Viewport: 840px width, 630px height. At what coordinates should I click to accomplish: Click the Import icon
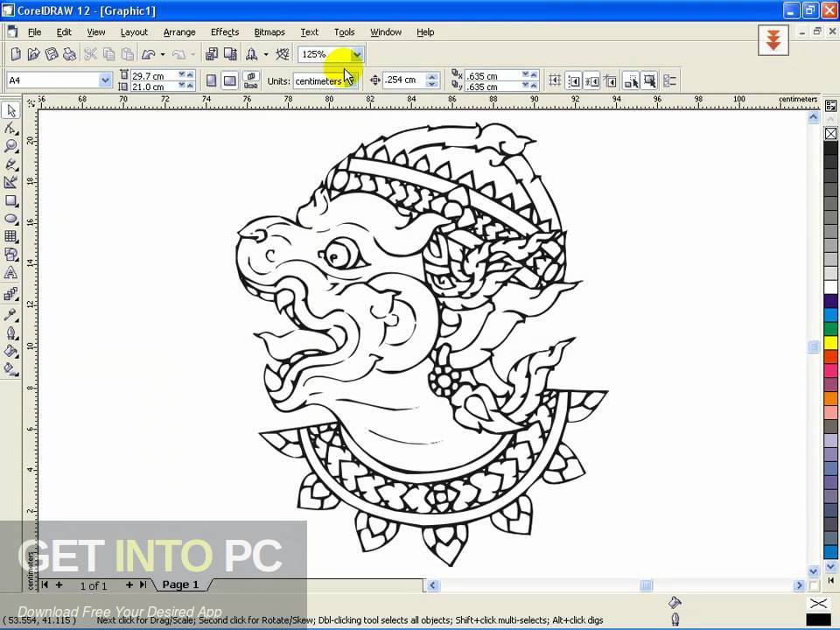[x=212, y=53]
